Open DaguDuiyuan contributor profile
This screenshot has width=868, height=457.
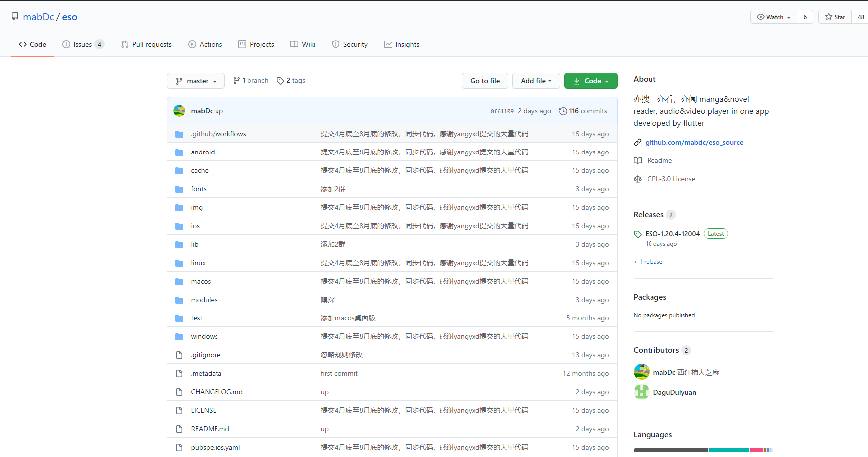[x=674, y=392]
